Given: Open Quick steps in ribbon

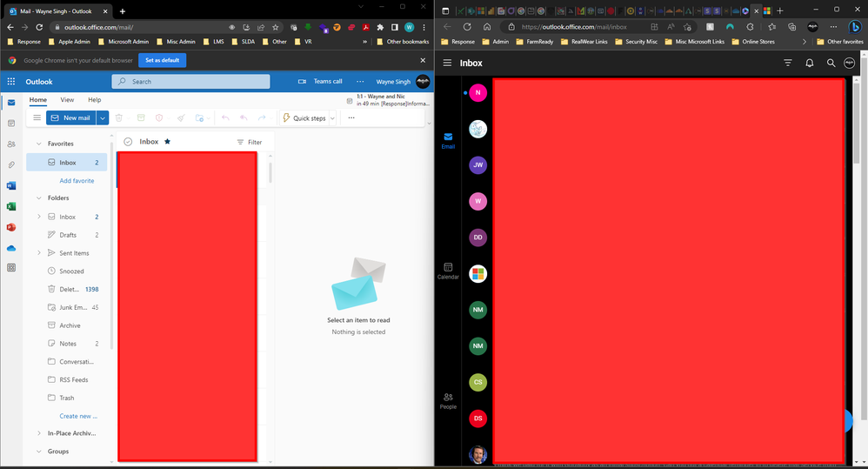Looking at the screenshot, I should pyautogui.click(x=304, y=118).
